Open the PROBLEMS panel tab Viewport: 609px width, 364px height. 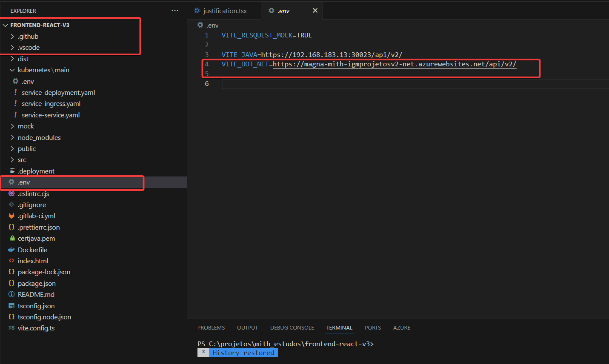point(211,328)
